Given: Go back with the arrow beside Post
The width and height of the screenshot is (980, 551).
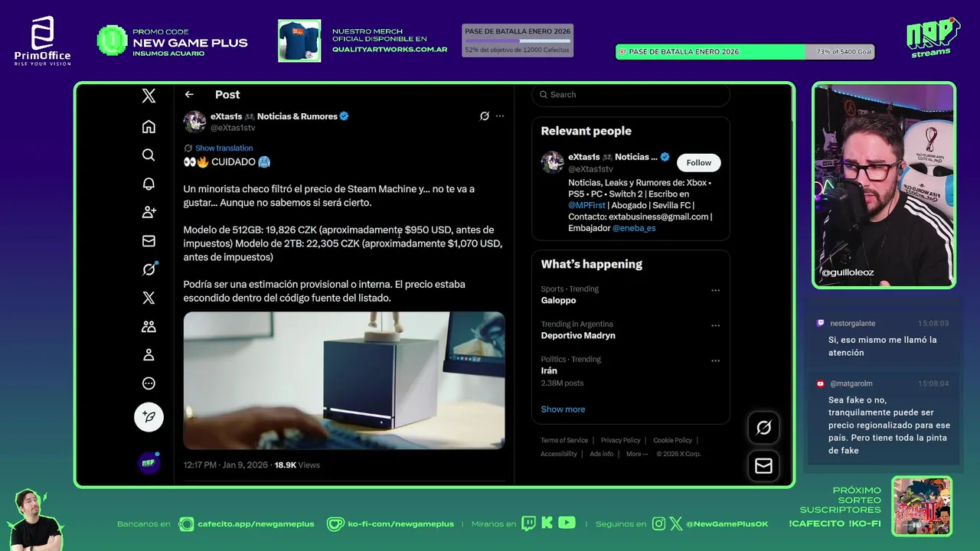Looking at the screenshot, I should click(x=189, y=94).
